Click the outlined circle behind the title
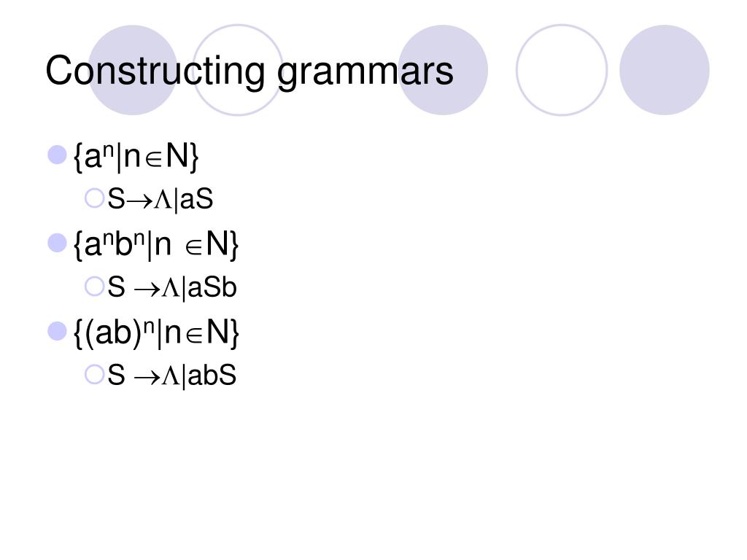The image size is (747, 560). pyautogui.click(x=238, y=70)
